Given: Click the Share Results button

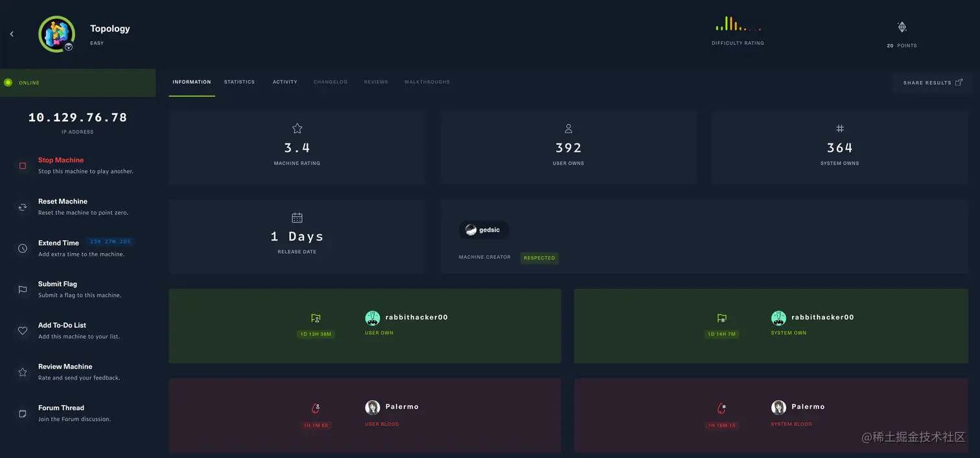Looking at the screenshot, I should 931,82.
